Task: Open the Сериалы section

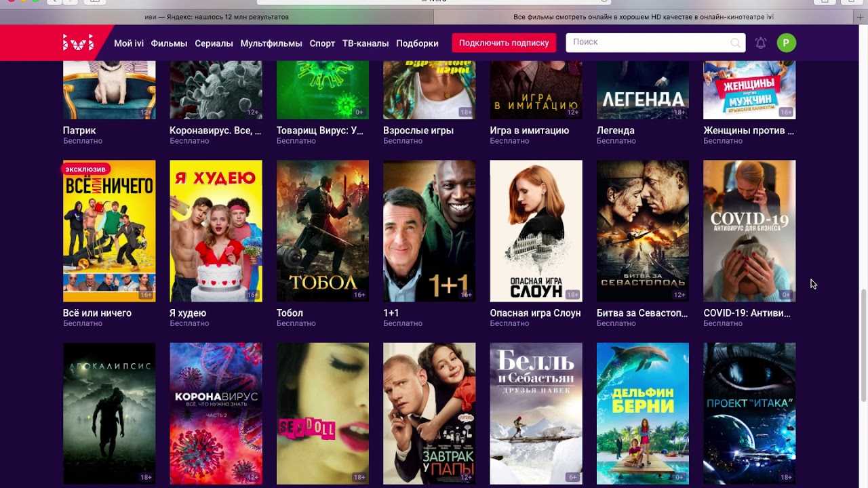Action: (214, 43)
